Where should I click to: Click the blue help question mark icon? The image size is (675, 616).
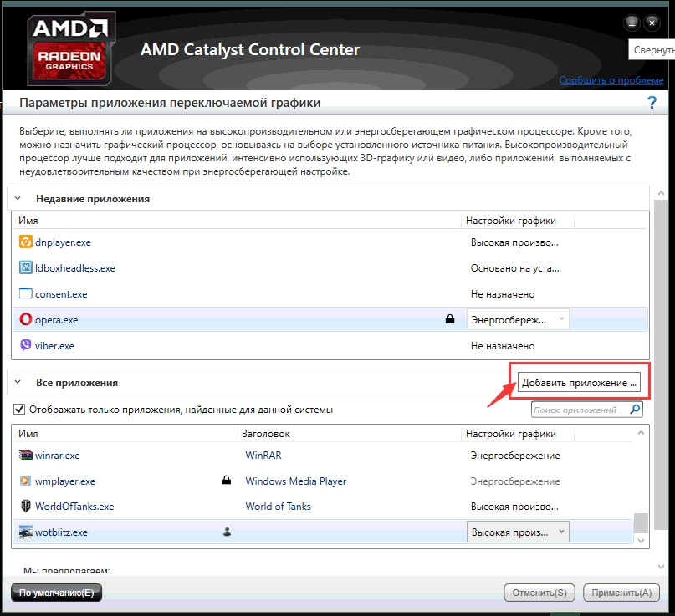pyautogui.click(x=652, y=103)
